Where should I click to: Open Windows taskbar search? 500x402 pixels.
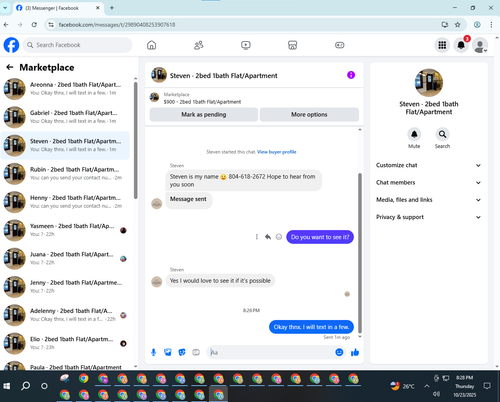pos(25,386)
